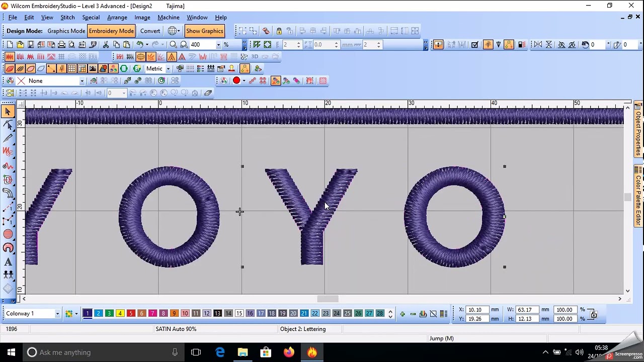The height and width of the screenshot is (362, 644).
Task: Select black color swatch 13
Action: pyautogui.click(x=217, y=314)
